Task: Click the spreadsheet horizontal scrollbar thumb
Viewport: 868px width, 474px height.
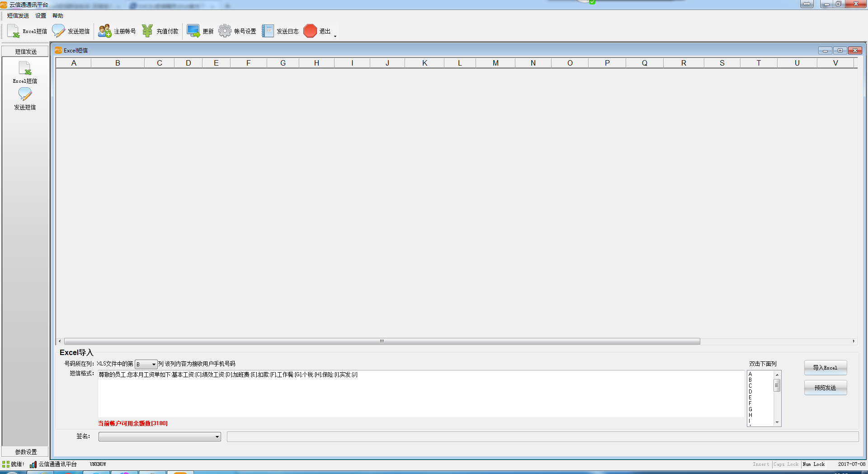Action: coord(382,341)
